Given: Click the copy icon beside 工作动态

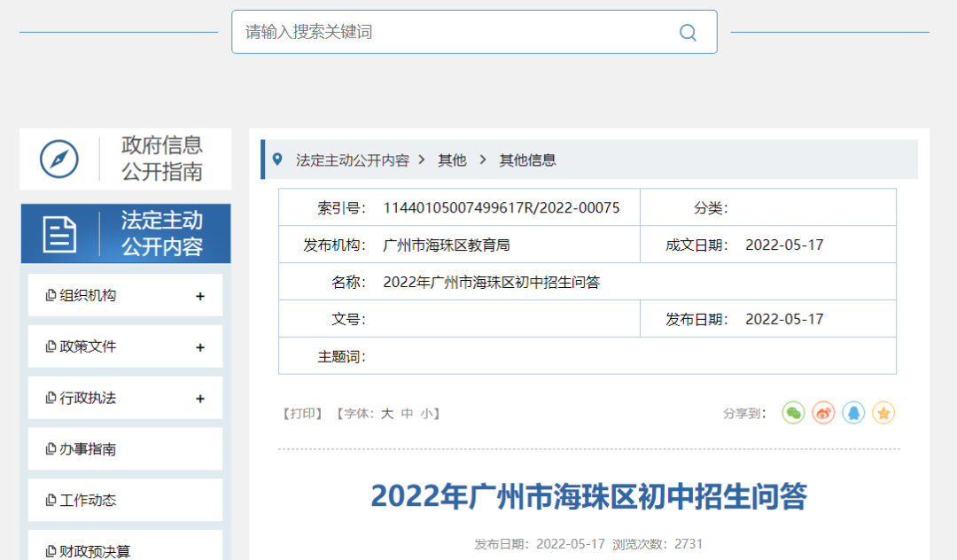Looking at the screenshot, I should pos(51,501).
